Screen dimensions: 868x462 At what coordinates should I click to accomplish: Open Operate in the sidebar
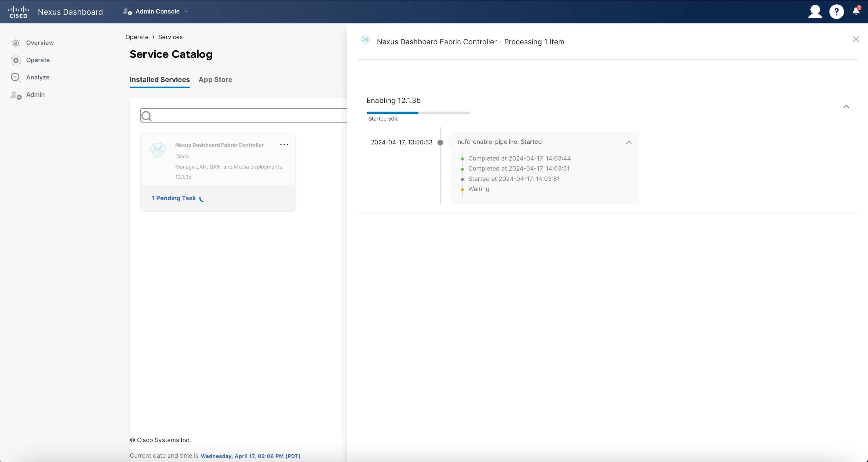pyautogui.click(x=38, y=60)
